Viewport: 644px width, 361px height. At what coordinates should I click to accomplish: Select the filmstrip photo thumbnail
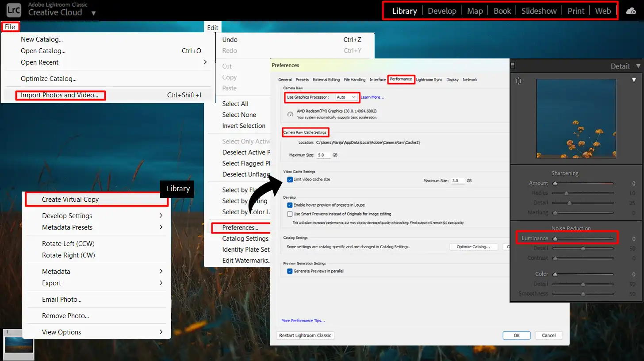coord(19,345)
